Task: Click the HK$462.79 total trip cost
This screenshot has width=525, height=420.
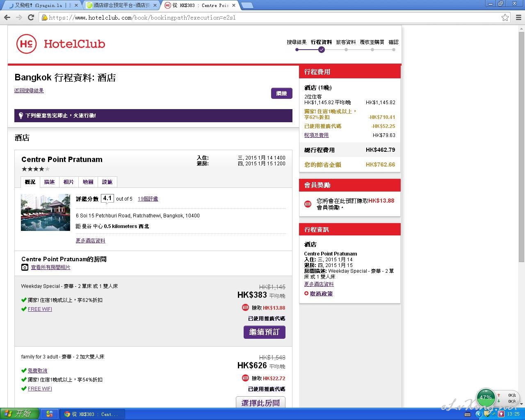Action: [x=381, y=150]
